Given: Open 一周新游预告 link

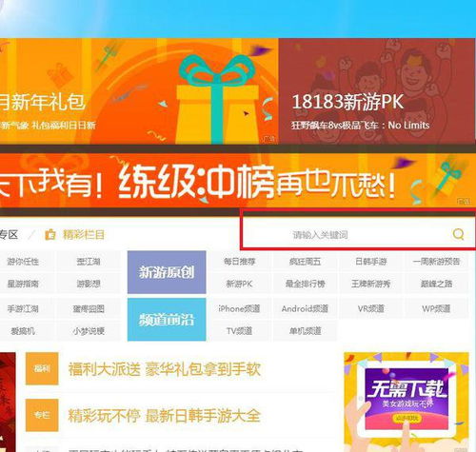Looking at the screenshot, I should (x=436, y=262).
